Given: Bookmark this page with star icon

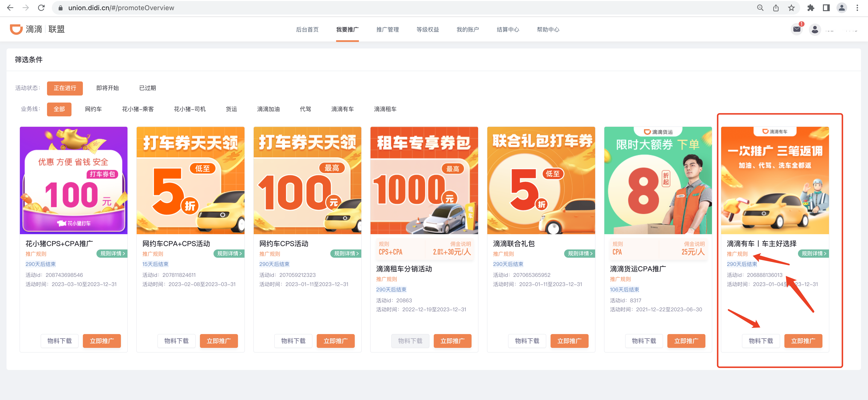Looking at the screenshot, I should coord(791,8).
